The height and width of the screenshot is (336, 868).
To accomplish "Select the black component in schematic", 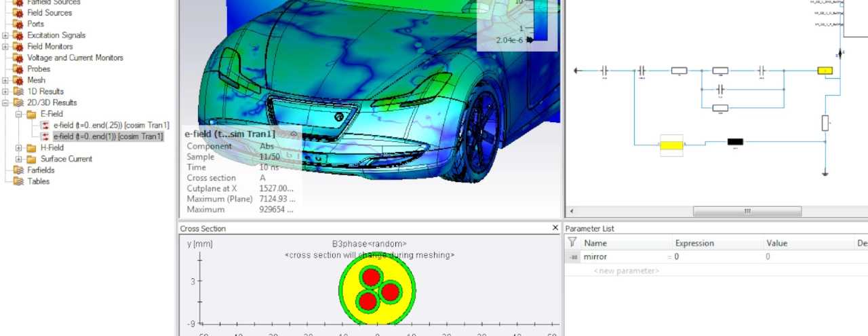I will 735,142.
